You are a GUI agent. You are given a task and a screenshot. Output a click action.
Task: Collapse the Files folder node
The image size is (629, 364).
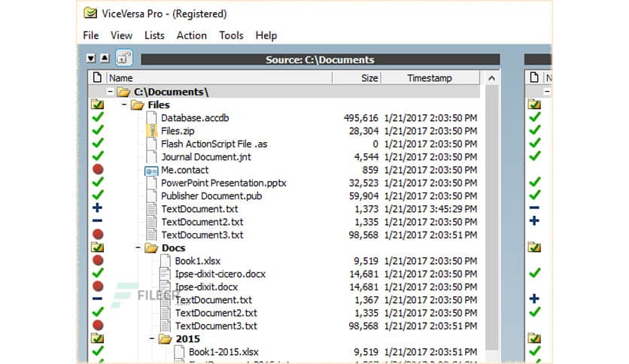(x=124, y=105)
